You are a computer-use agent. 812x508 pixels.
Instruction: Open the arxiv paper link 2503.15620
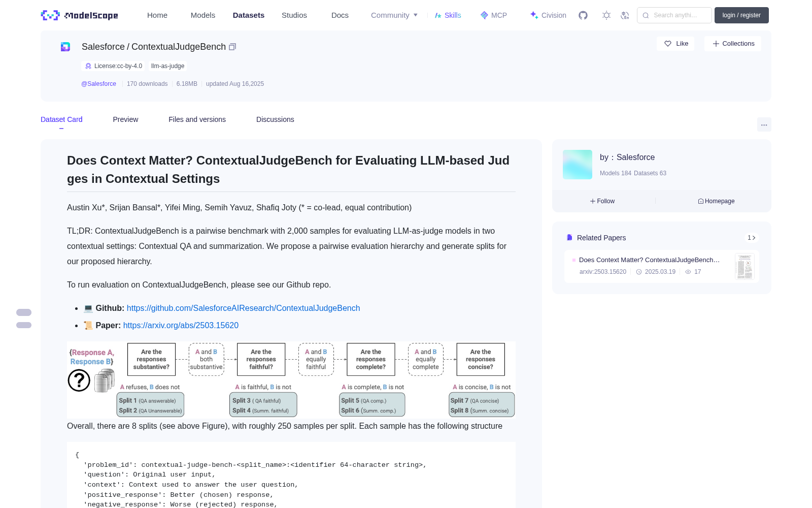(181, 325)
